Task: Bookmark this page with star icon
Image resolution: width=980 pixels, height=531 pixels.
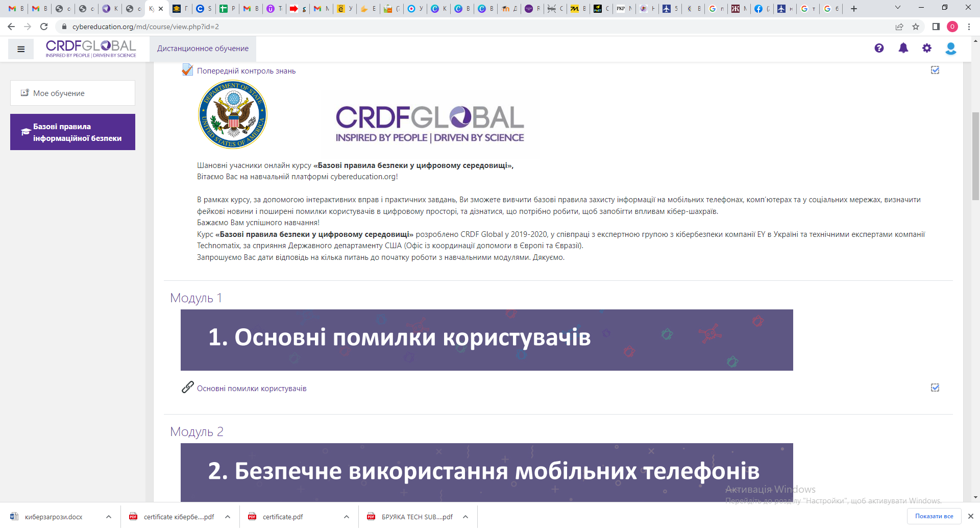Action: pos(916,27)
